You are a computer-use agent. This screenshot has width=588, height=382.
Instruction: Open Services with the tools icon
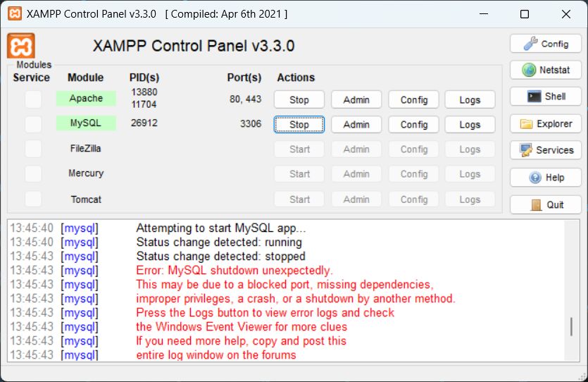click(x=545, y=150)
